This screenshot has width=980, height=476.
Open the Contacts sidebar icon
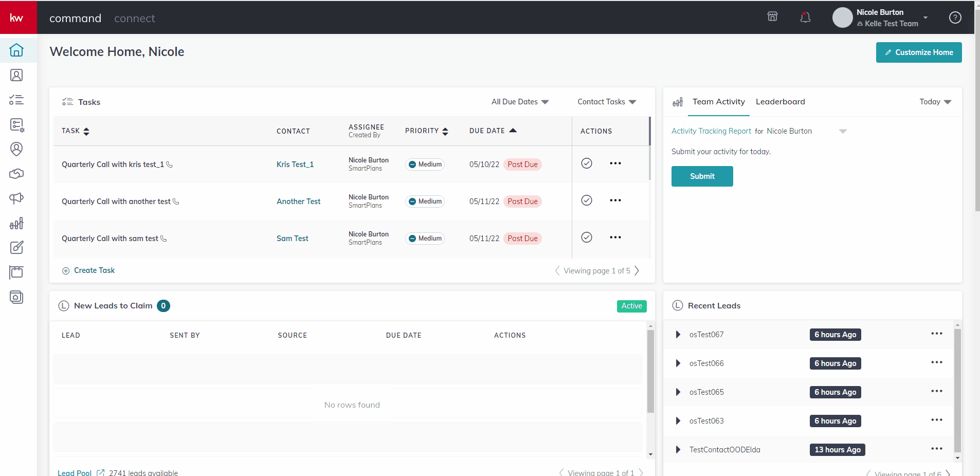tap(16, 75)
